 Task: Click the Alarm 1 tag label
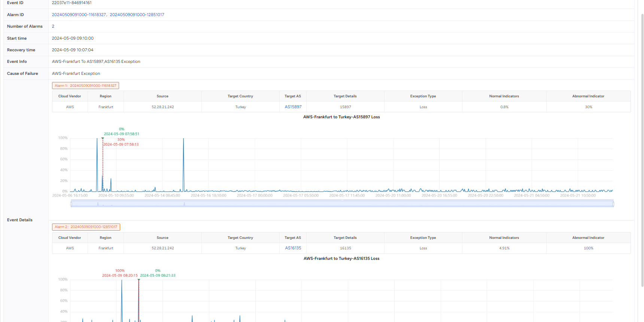coord(85,86)
